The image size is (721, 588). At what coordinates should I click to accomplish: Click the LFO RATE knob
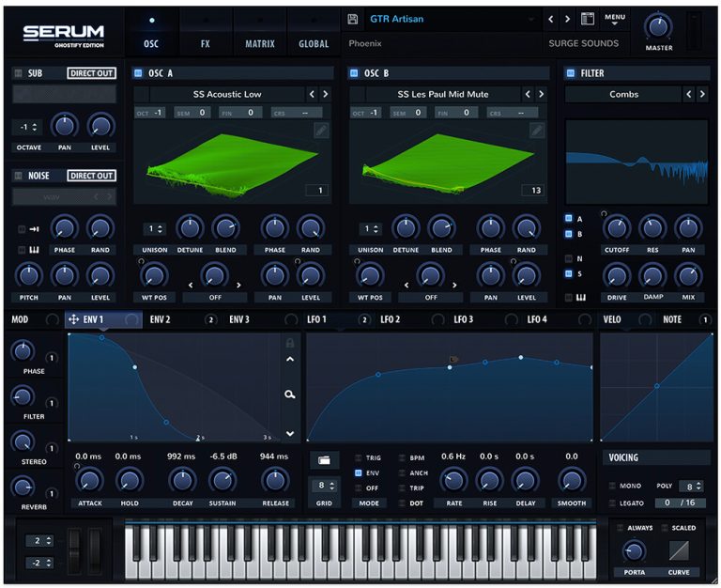[453, 481]
